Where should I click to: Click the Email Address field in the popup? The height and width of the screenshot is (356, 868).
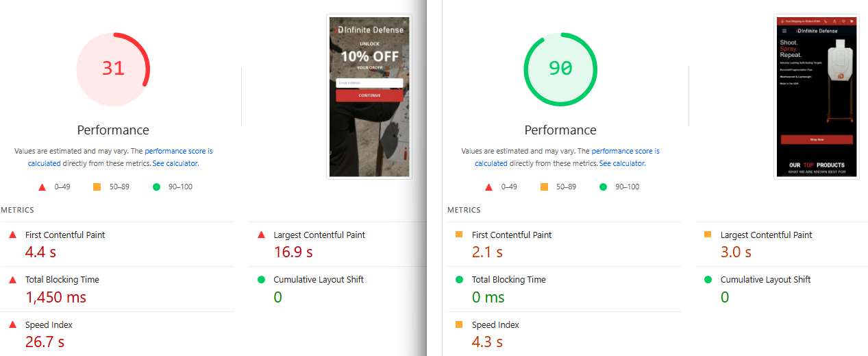click(x=369, y=83)
